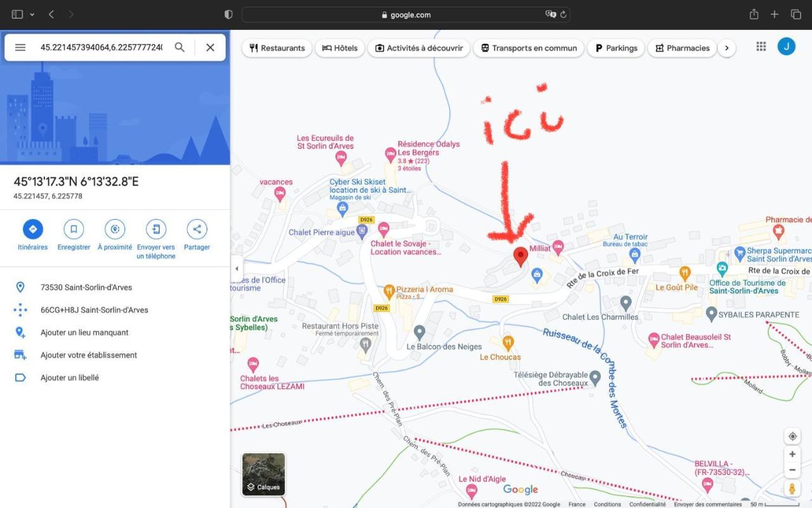
Task: Open Les Ecureuils de St Sorlin marker
Action: pyautogui.click(x=341, y=158)
